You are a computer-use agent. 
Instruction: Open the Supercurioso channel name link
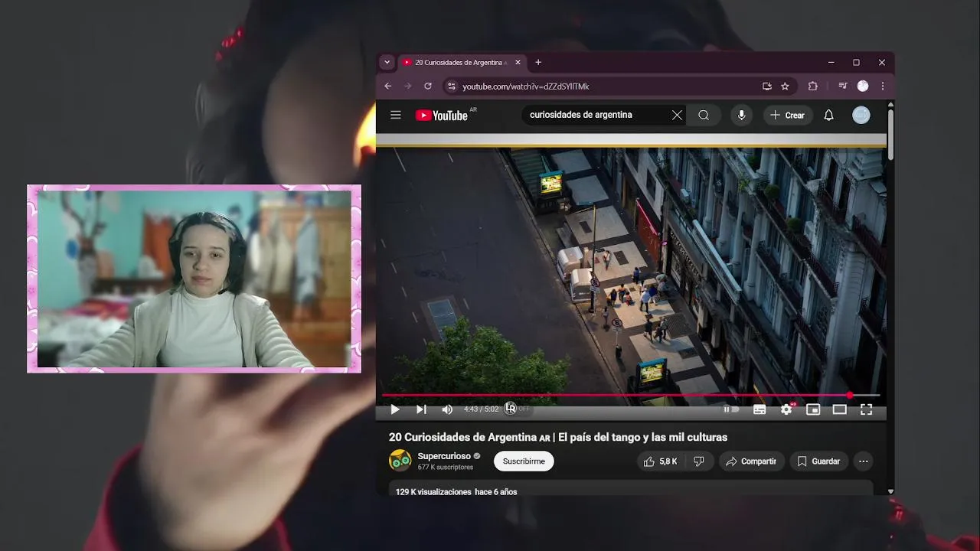click(444, 456)
